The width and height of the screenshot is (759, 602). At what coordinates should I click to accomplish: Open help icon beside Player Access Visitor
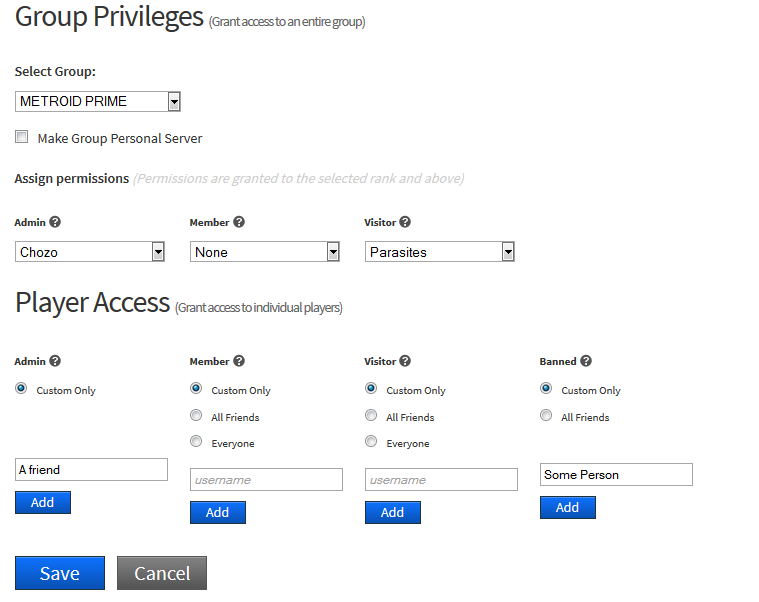click(405, 361)
